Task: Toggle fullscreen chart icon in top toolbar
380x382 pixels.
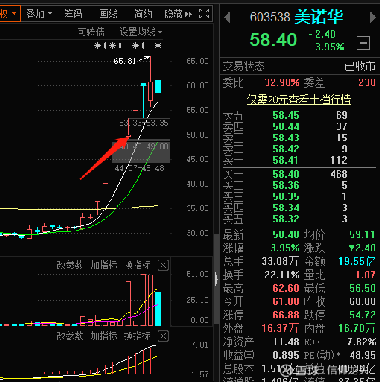Action: tap(204, 14)
